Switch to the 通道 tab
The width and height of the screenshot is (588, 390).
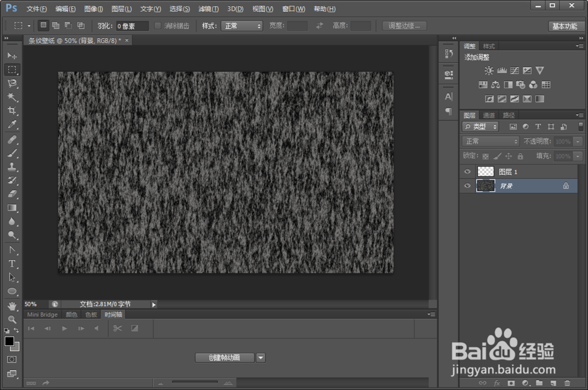click(489, 115)
